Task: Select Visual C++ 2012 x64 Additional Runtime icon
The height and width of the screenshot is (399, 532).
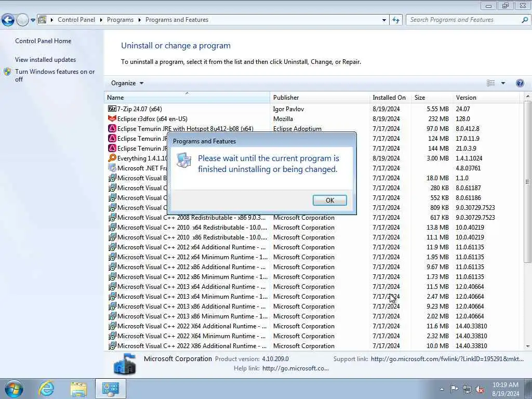Action: tap(112, 247)
